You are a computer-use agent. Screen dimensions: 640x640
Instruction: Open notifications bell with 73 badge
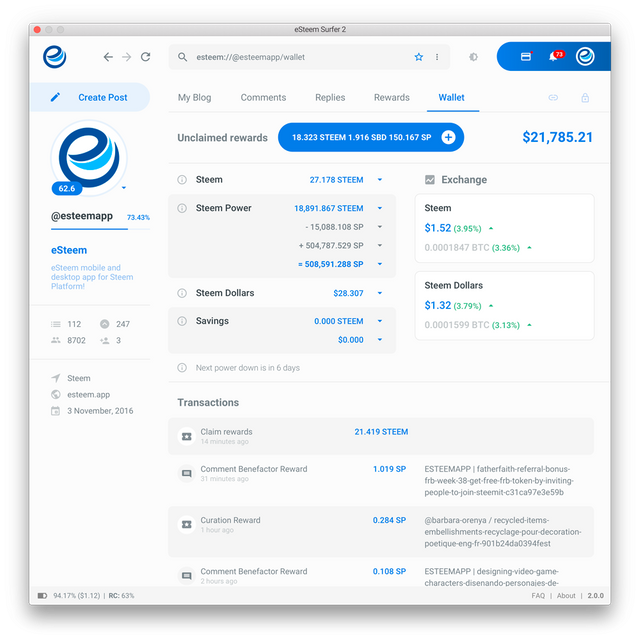click(555, 56)
